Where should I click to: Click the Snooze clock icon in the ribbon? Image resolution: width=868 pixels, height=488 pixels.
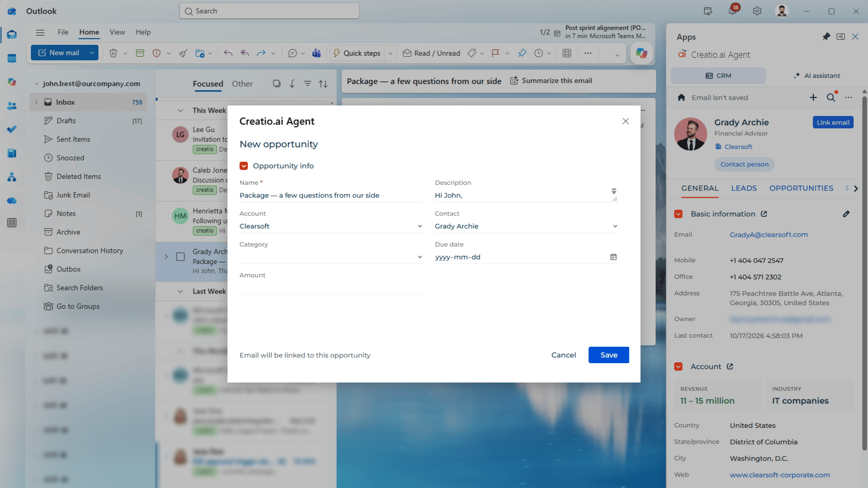[x=539, y=53]
